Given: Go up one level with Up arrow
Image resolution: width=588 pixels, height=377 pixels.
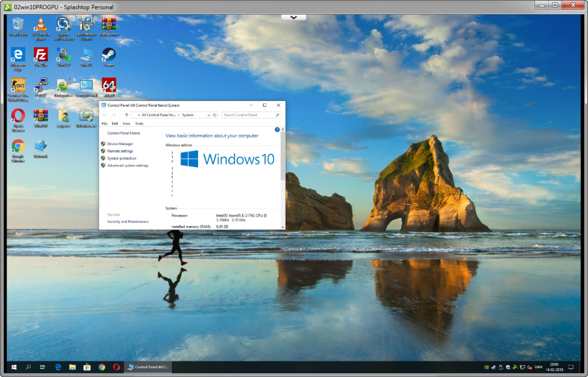Looking at the screenshot, I should pyautogui.click(x=126, y=115).
